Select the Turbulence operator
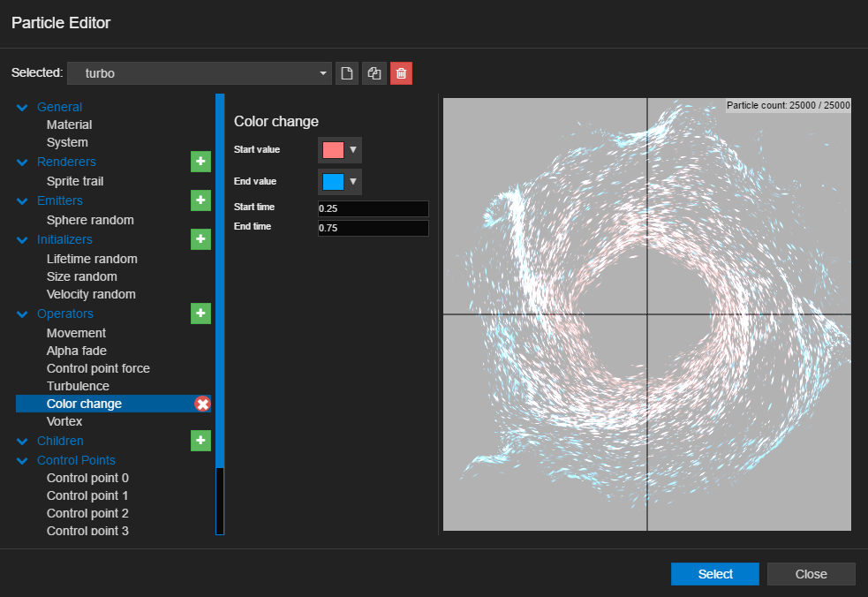 tap(78, 386)
